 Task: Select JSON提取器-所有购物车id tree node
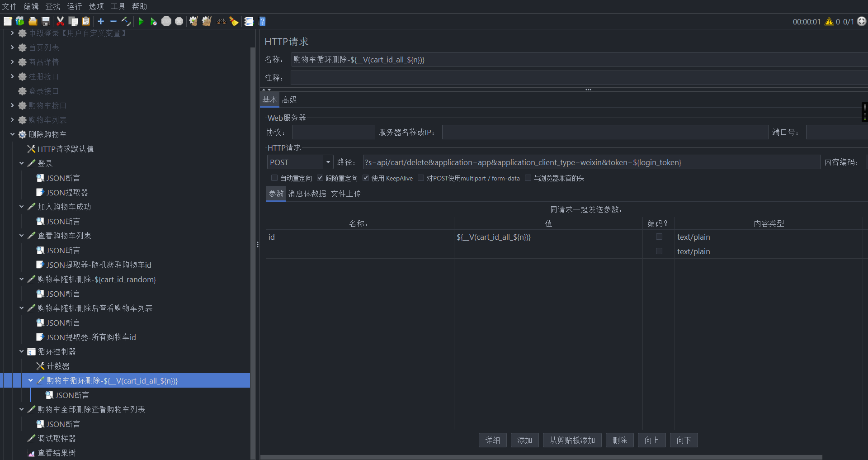click(x=86, y=337)
